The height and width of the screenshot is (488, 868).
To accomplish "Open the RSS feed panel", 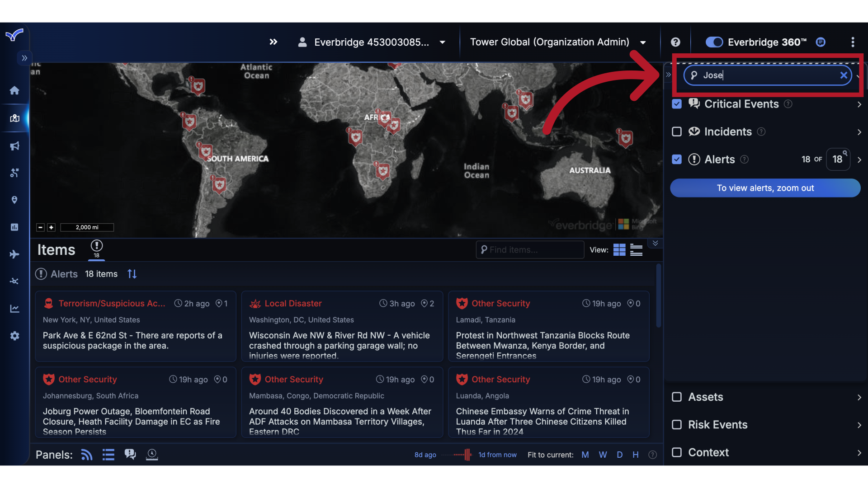I will (86, 455).
